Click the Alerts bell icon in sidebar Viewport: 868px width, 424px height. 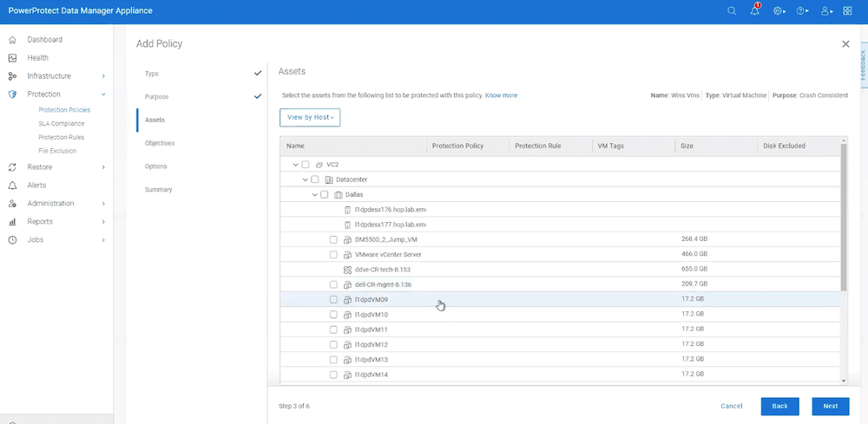point(12,186)
